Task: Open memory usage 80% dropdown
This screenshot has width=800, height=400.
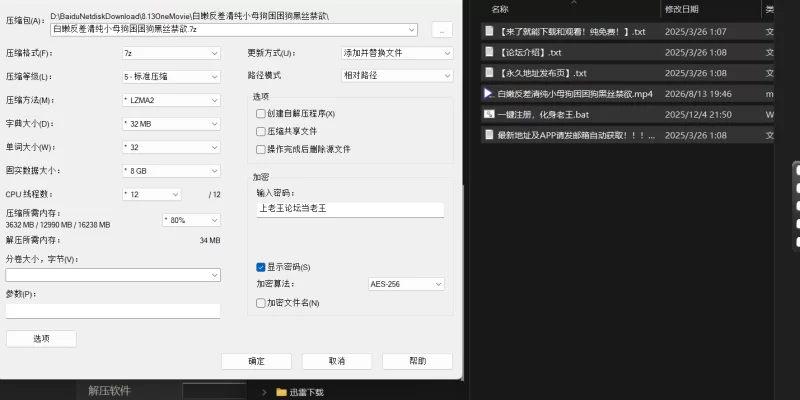Action: 191,220
